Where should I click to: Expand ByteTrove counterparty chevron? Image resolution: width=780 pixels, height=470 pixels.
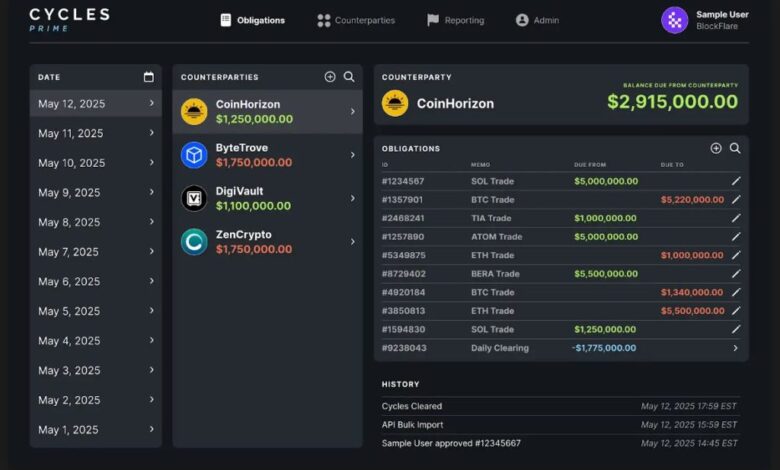click(352, 155)
